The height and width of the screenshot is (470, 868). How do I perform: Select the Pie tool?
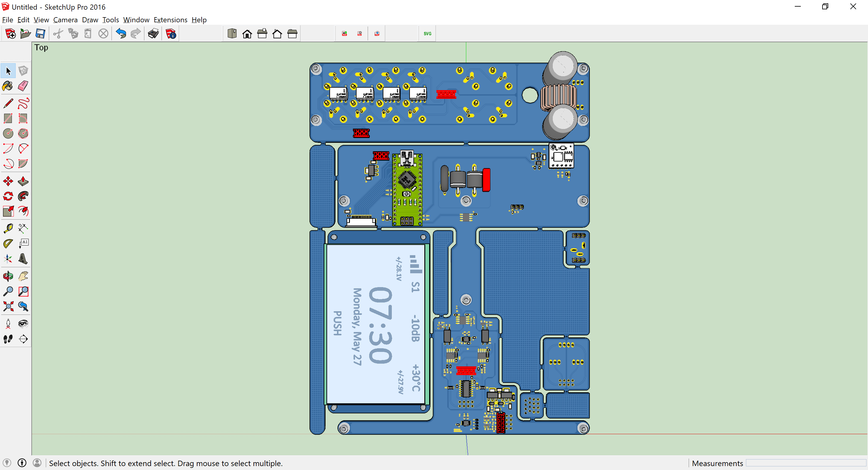23,163
